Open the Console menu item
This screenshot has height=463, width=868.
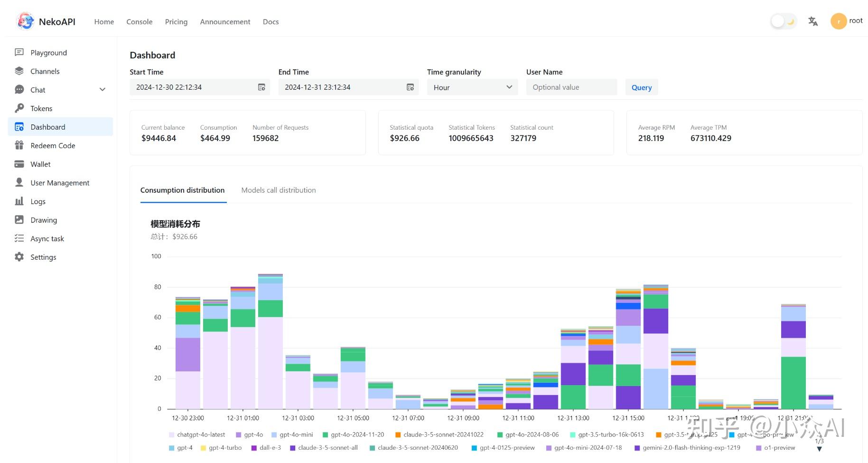(x=139, y=21)
